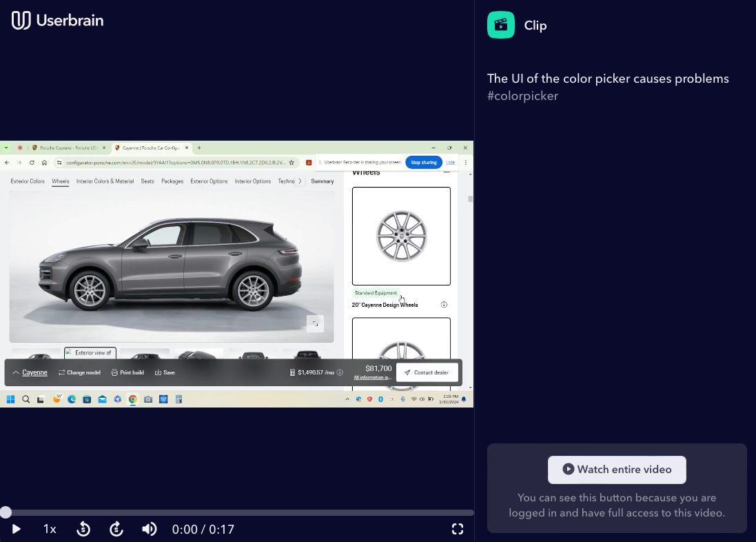Image resolution: width=756 pixels, height=542 pixels.
Task: Expand the car image to fullscreen
Action: (x=316, y=324)
